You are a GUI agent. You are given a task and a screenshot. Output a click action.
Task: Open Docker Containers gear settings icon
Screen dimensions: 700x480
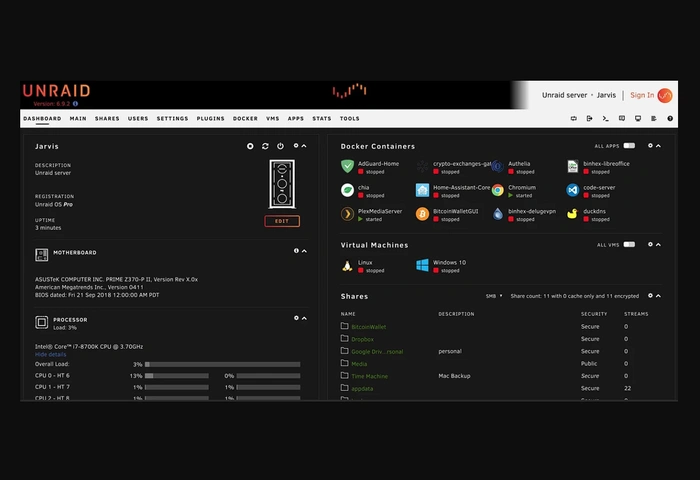[650, 146]
